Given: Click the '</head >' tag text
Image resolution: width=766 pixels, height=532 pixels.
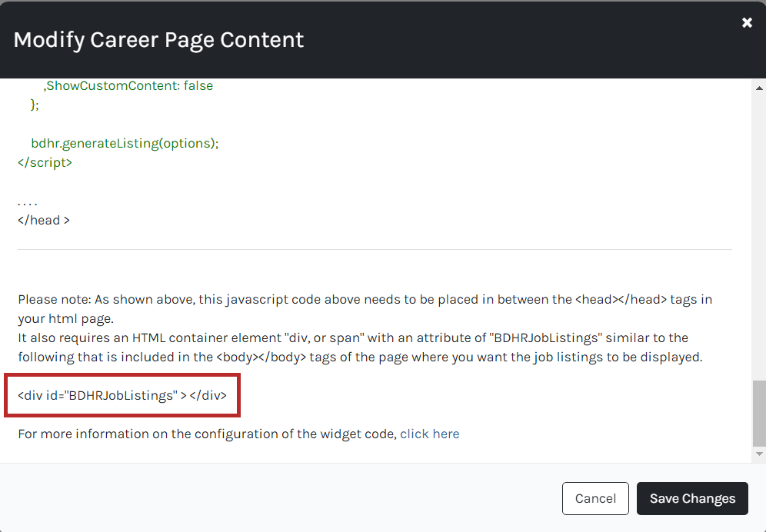Looking at the screenshot, I should click(x=44, y=221).
